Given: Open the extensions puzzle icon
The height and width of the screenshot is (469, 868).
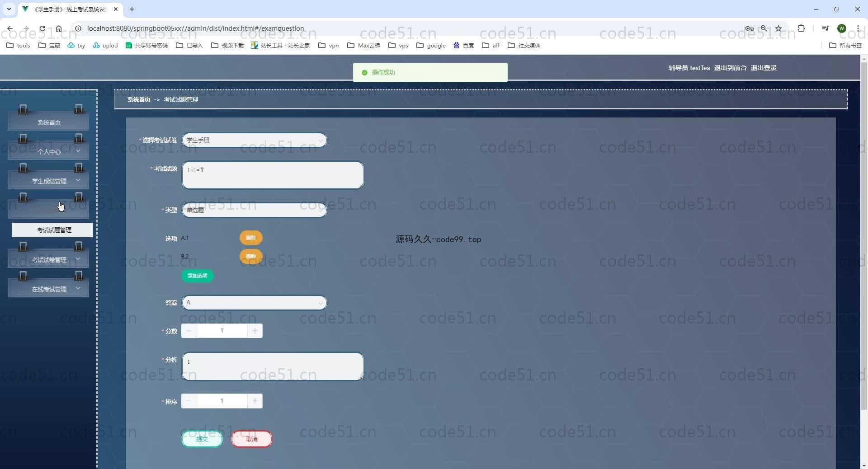Looking at the screenshot, I should (x=801, y=28).
